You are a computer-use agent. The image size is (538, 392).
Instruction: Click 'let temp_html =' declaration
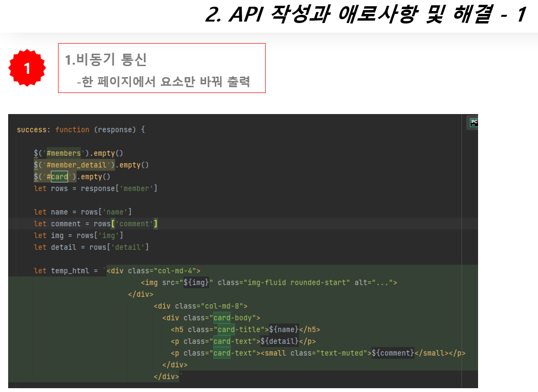(66, 271)
